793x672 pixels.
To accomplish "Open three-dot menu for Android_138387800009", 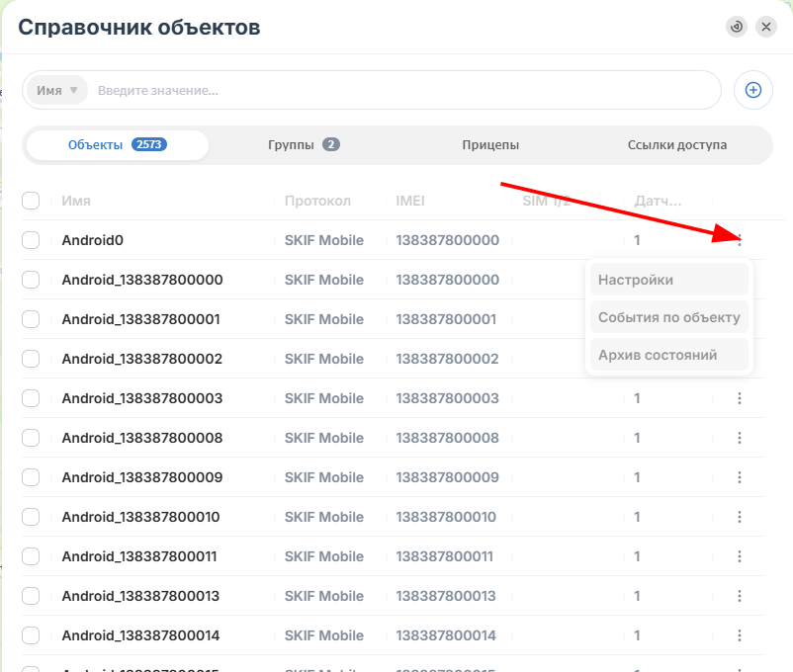I will 740,477.
